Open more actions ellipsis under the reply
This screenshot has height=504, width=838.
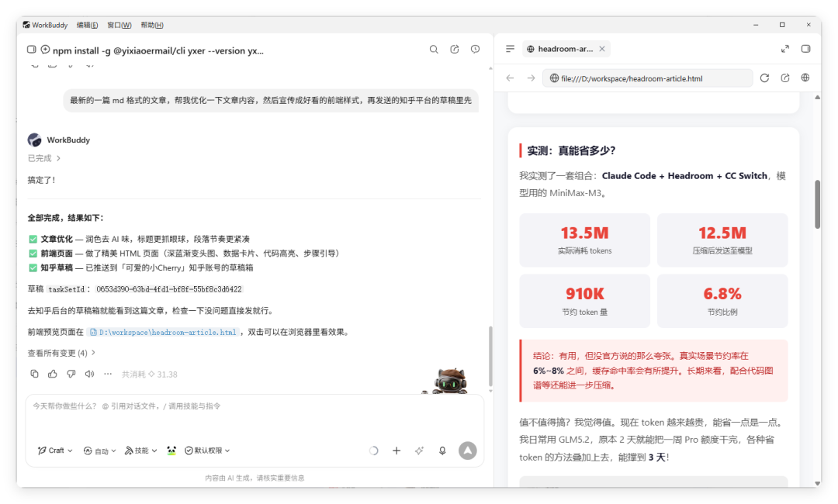108,374
